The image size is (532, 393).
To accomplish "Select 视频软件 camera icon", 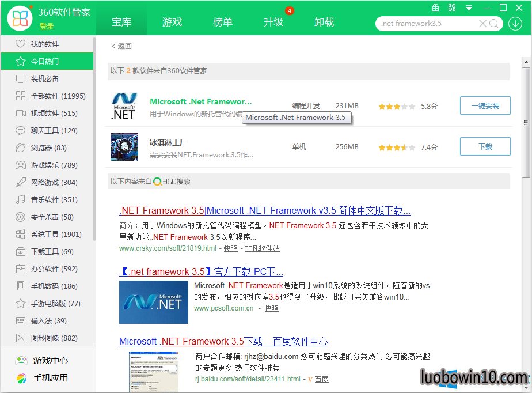I will [x=21, y=113].
